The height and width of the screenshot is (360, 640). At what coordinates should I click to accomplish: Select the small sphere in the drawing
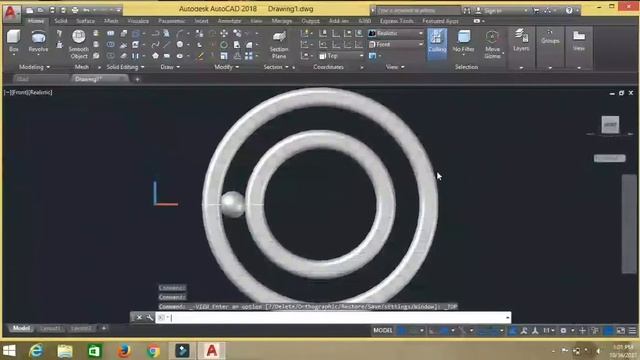pos(233,204)
